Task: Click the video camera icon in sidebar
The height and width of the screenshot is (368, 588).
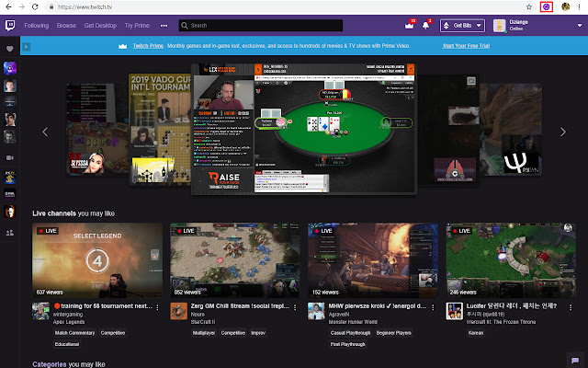Action: tap(10, 157)
